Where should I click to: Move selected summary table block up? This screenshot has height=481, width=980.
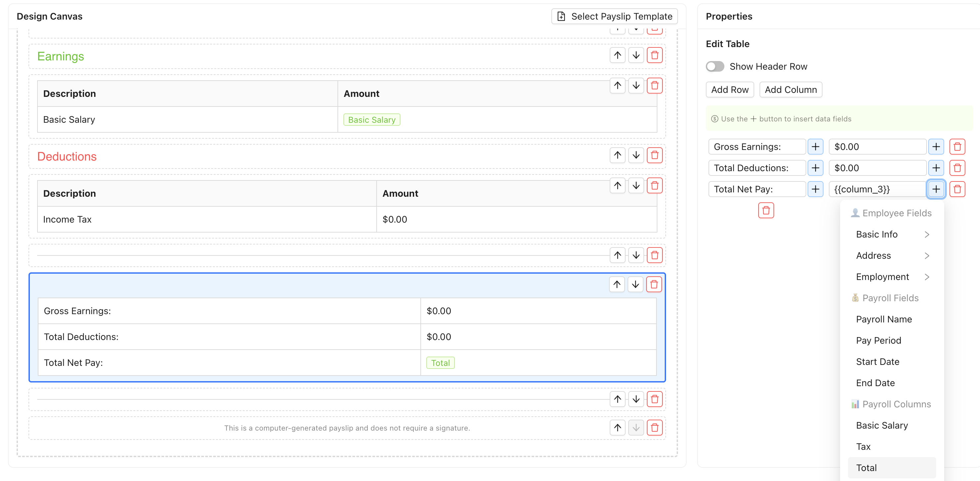click(617, 284)
